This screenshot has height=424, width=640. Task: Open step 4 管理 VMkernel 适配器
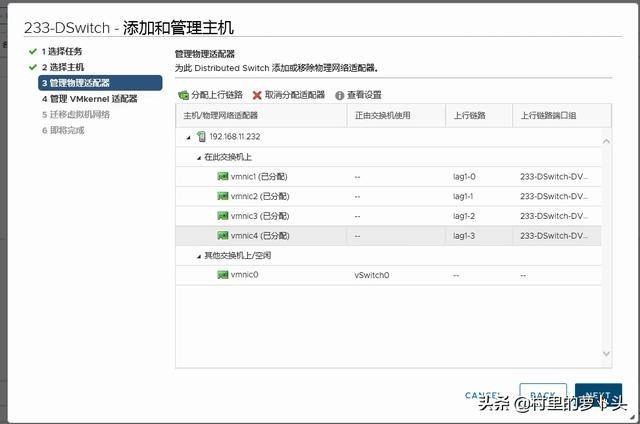click(x=89, y=99)
